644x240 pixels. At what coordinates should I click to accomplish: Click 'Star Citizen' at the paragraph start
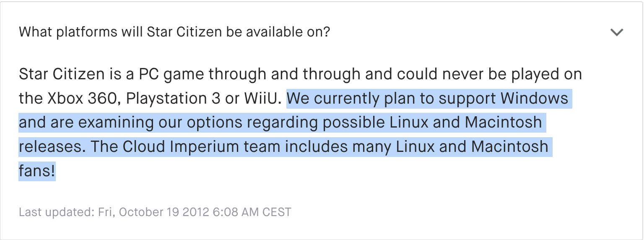tap(61, 74)
